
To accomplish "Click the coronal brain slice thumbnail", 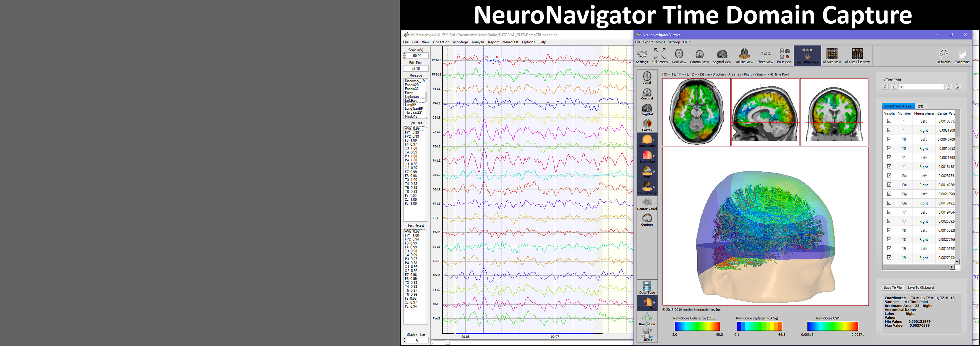I will 834,112.
